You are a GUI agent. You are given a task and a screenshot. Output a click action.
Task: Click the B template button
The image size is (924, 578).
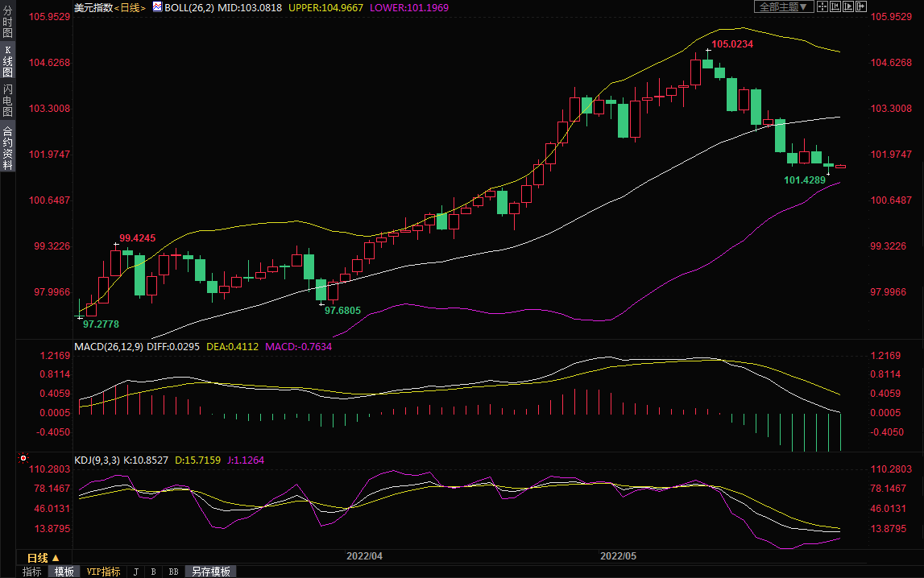pos(153,572)
